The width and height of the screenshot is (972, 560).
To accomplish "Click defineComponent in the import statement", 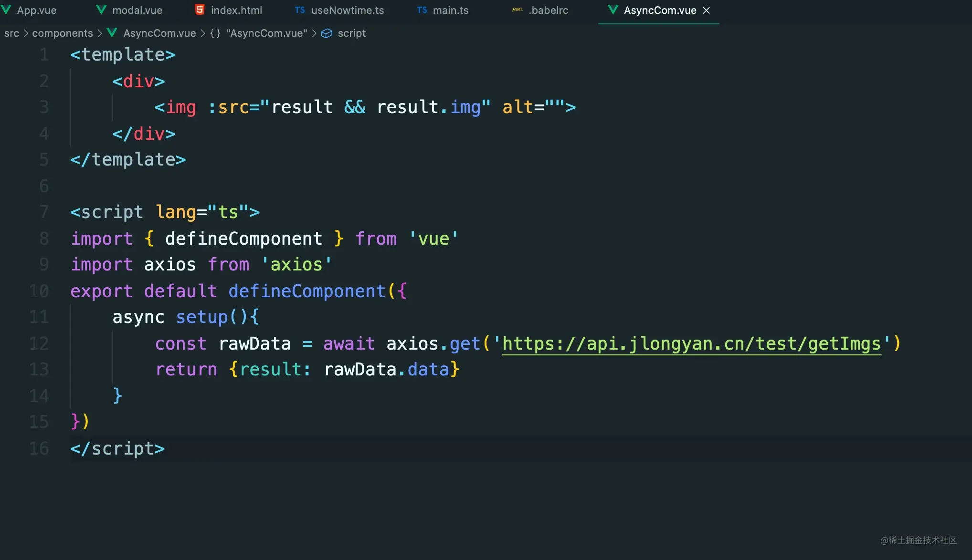I will pyautogui.click(x=243, y=239).
